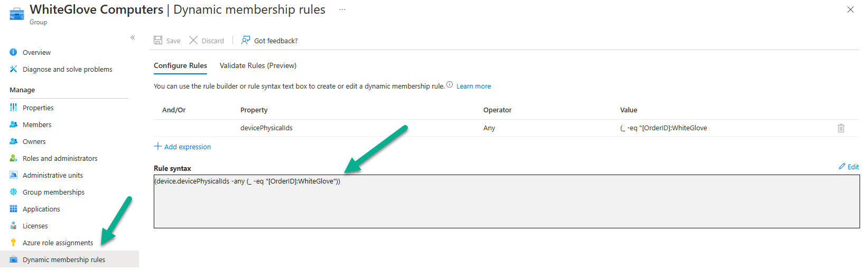This screenshot has height=270, width=868.
Task: Click the Licenses icon
Action: point(13,226)
